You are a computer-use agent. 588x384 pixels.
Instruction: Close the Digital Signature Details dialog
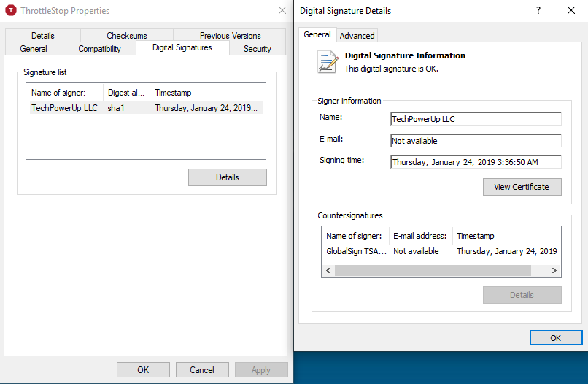(x=571, y=11)
